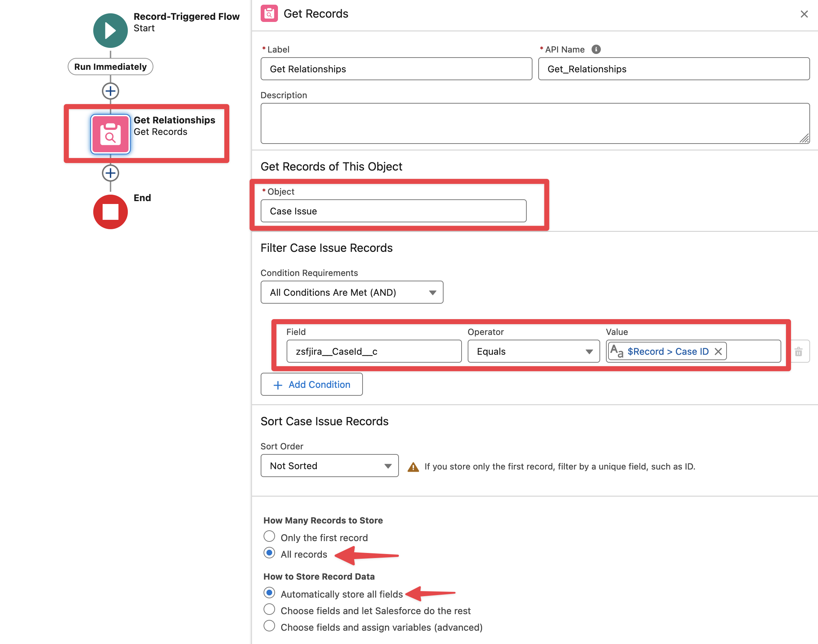The height and width of the screenshot is (644, 818).
Task: Add element before the End node
Action: point(110,173)
